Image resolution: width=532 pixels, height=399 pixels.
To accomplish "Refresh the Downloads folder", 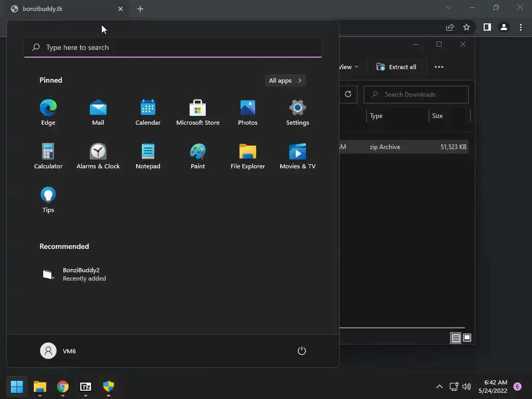I will click(x=348, y=95).
